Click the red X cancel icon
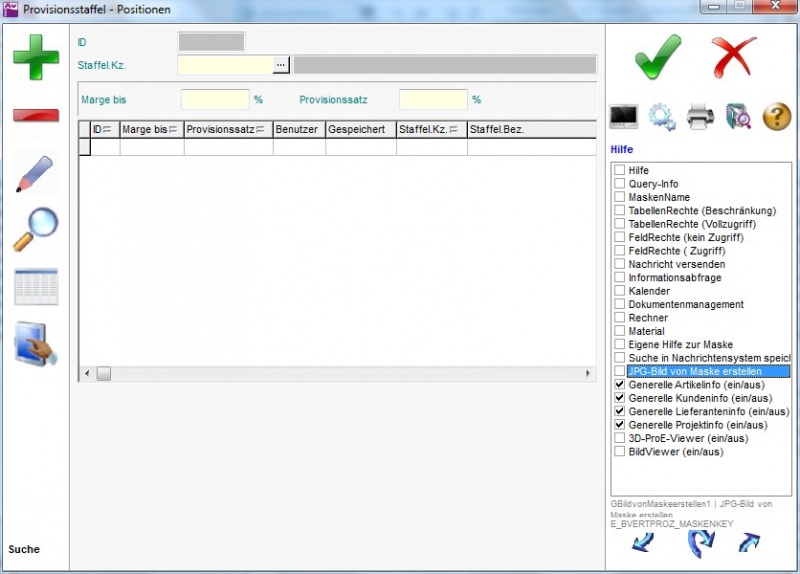Image resolution: width=800 pixels, height=574 pixels. (735, 56)
